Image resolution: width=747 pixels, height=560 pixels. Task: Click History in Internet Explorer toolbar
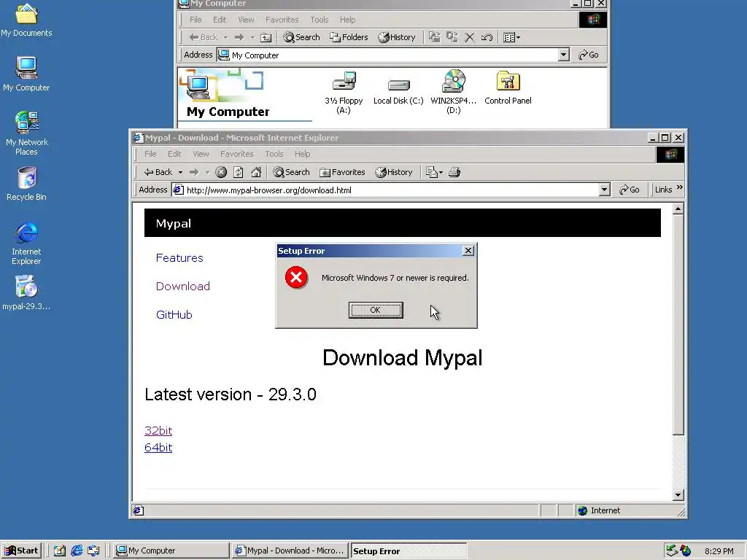[x=393, y=172]
